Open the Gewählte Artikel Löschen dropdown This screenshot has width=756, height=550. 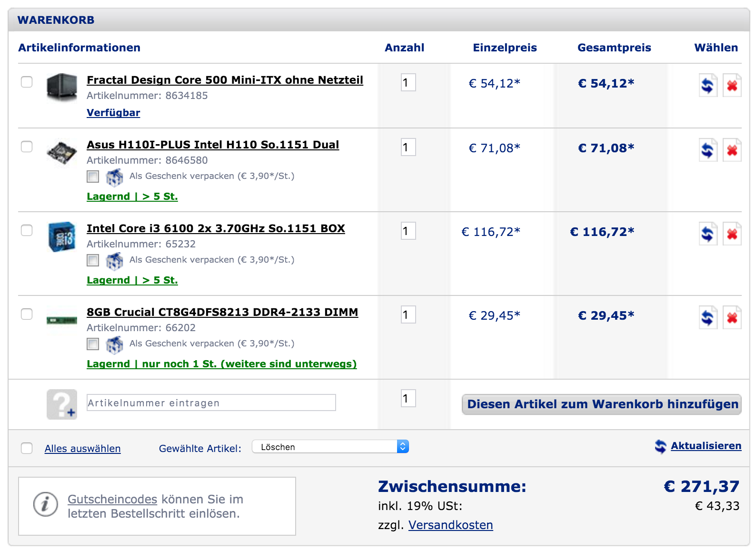tap(330, 447)
